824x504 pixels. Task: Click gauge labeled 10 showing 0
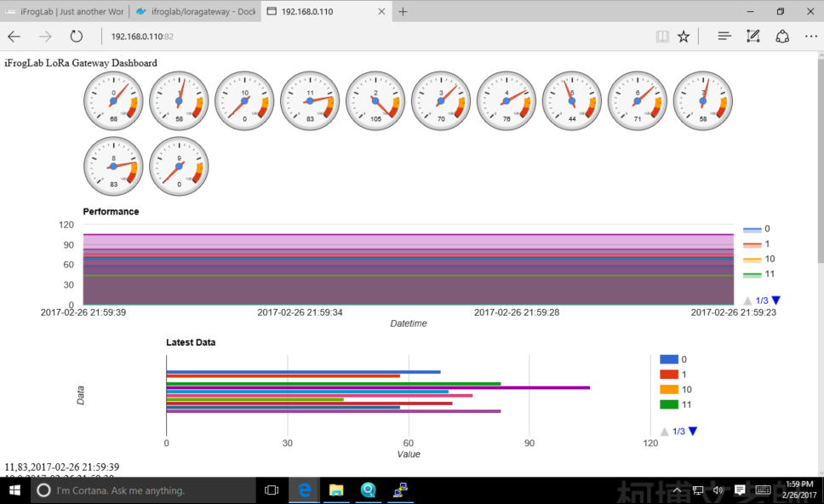[244, 101]
